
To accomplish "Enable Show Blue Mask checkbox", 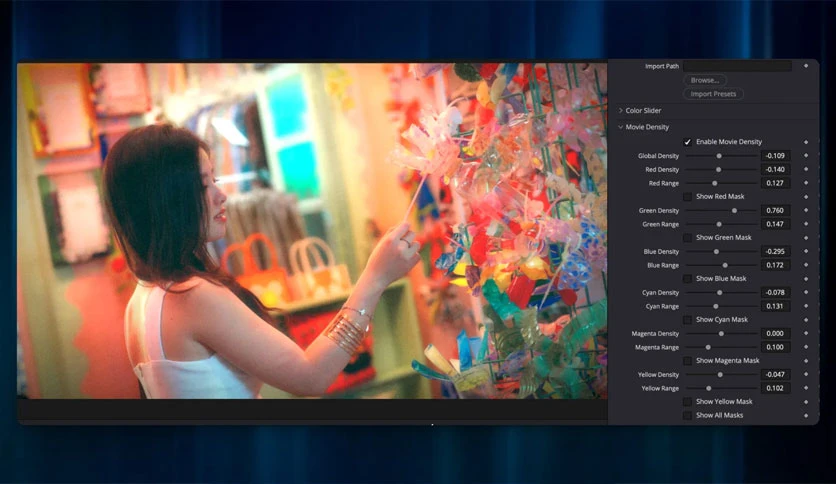I will click(x=687, y=279).
